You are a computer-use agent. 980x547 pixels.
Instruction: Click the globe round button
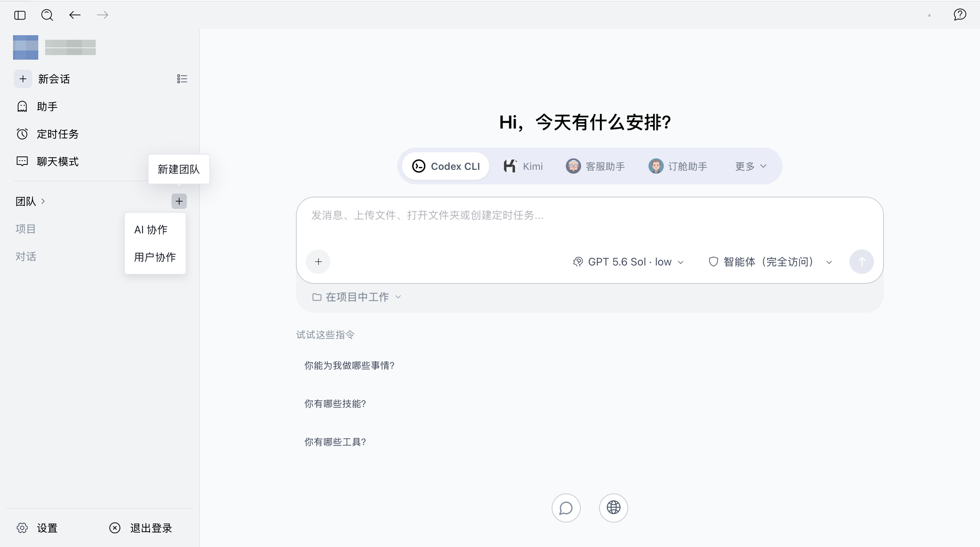coord(613,508)
